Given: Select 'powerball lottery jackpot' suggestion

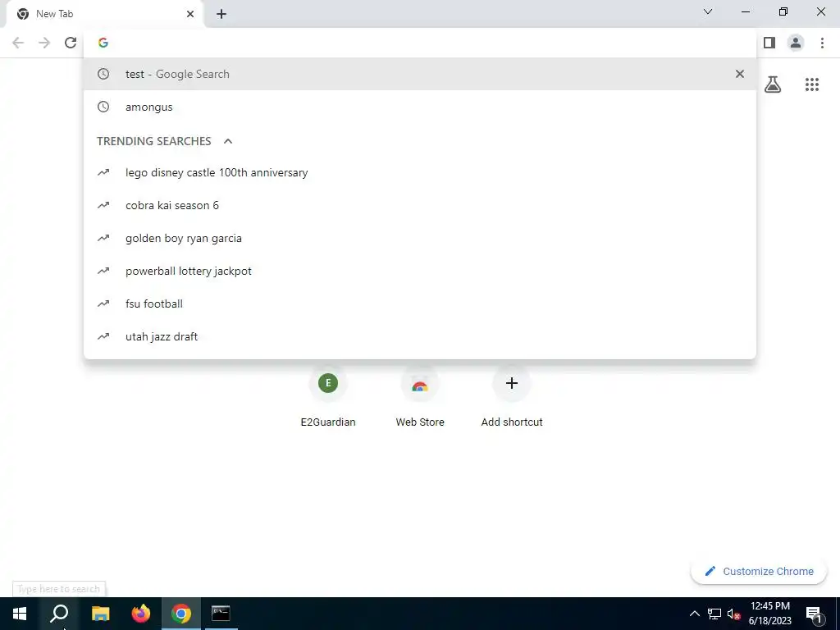Looking at the screenshot, I should point(420,271).
